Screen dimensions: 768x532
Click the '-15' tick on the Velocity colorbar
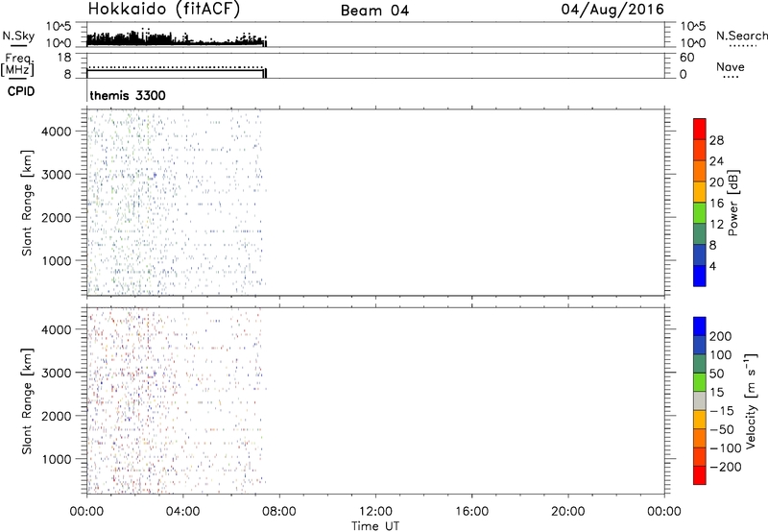[x=722, y=411]
